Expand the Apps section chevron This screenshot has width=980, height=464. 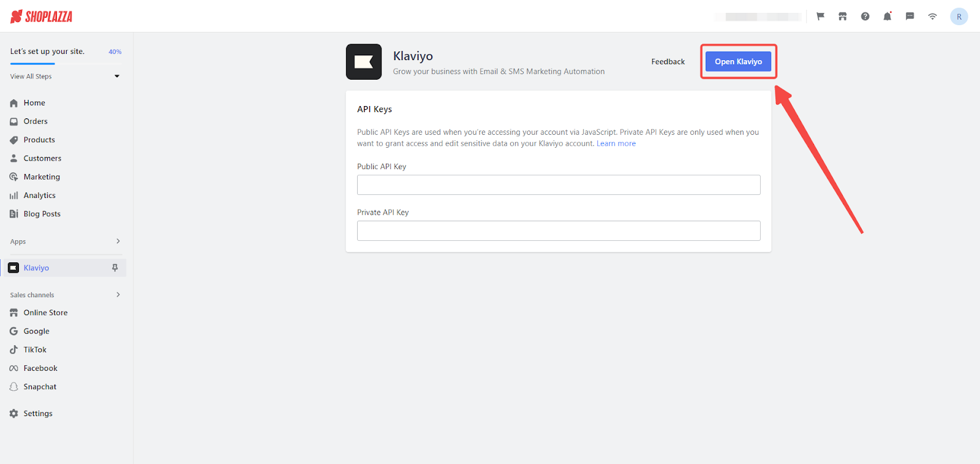point(118,241)
